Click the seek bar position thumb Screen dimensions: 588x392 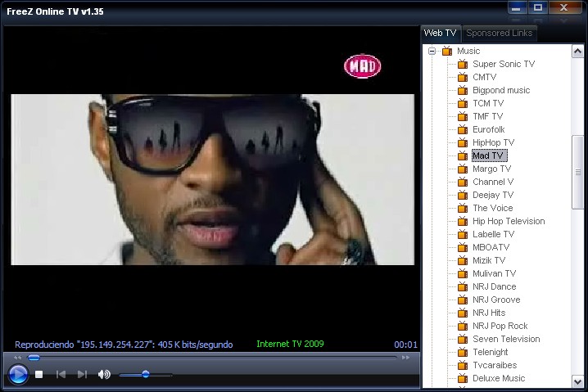[x=34, y=358]
